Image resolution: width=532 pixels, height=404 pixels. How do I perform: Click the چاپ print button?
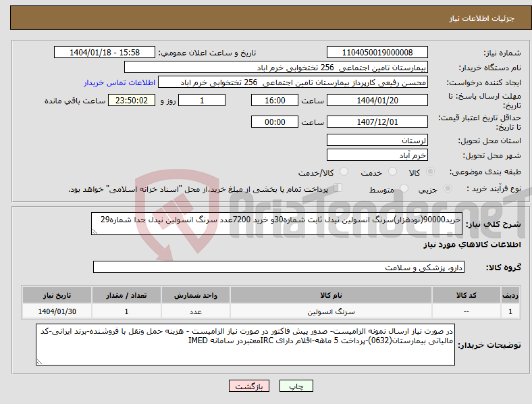click(x=296, y=386)
